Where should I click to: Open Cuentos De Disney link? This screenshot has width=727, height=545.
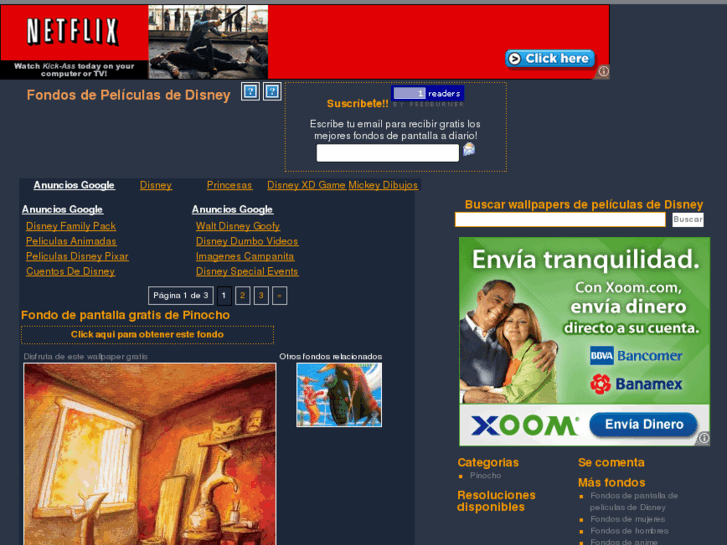(x=70, y=271)
